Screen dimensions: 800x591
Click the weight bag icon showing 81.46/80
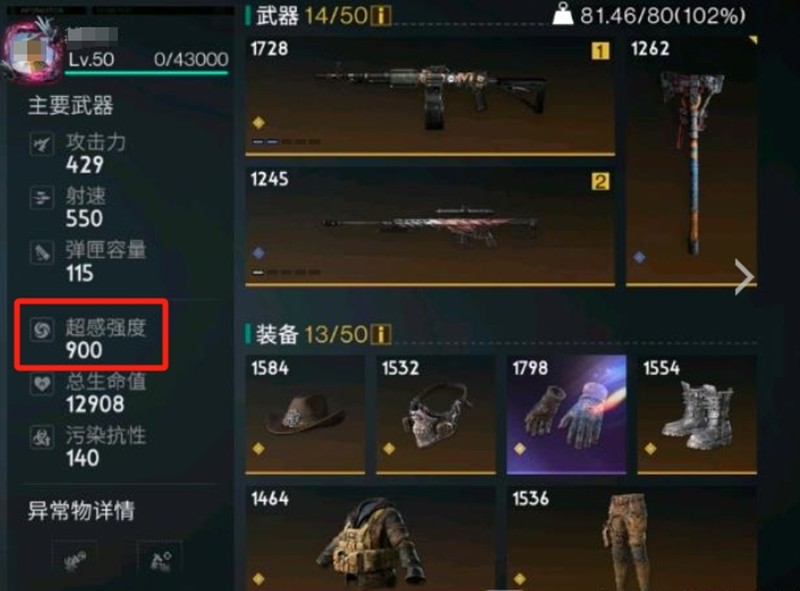[563, 14]
